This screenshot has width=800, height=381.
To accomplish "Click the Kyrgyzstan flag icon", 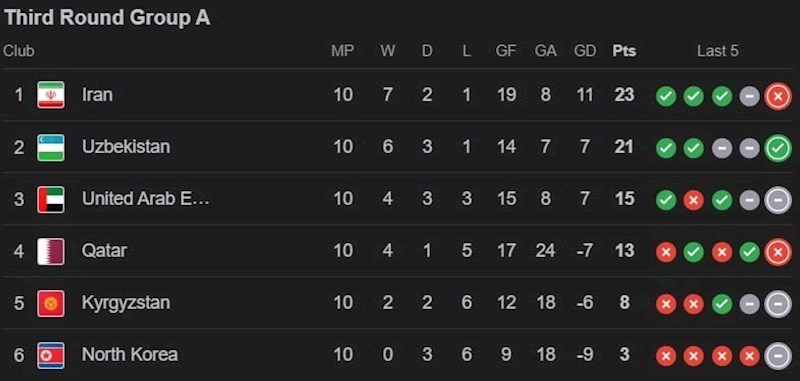I will pos(51,303).
